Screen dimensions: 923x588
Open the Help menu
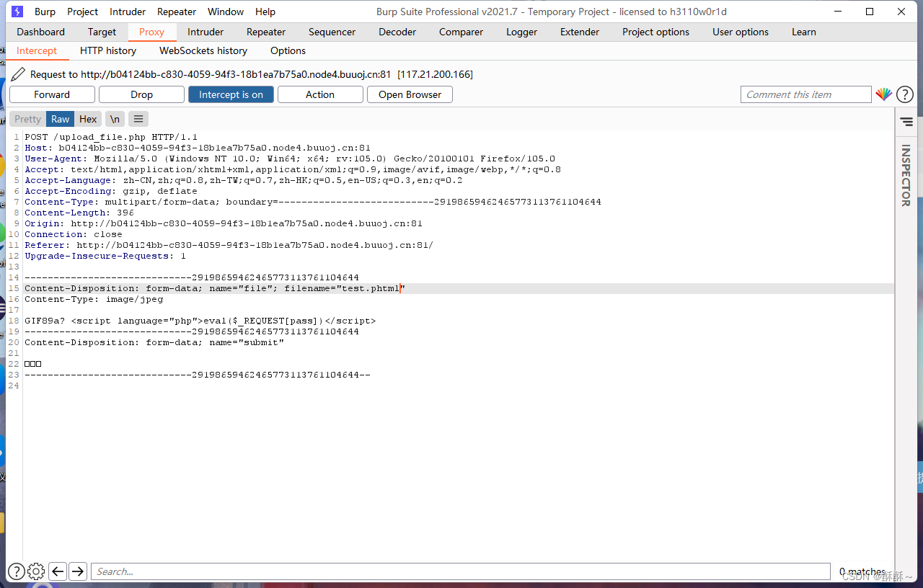[265, 12]
